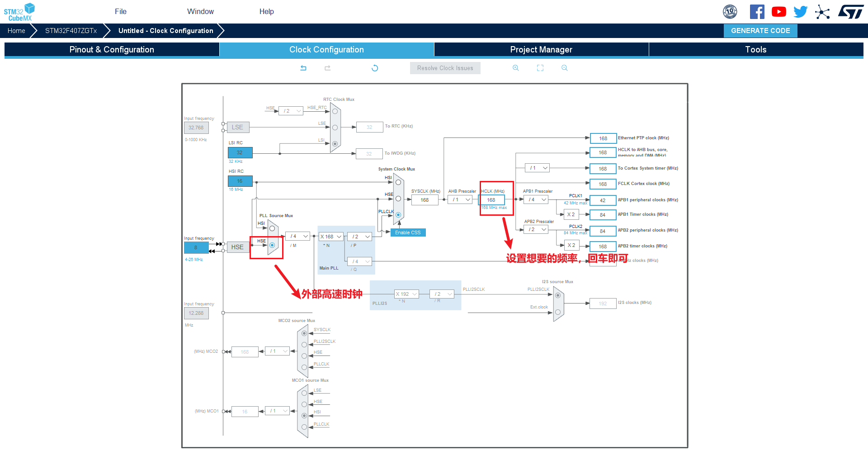Click the GENERATE CODE button
The height and width of the screenshot is (460, 868).
click(760, 31)
